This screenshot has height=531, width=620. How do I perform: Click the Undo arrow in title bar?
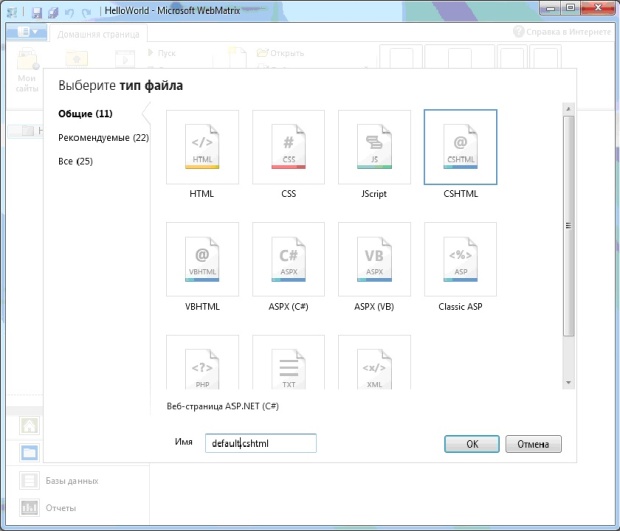coord(70,12)
